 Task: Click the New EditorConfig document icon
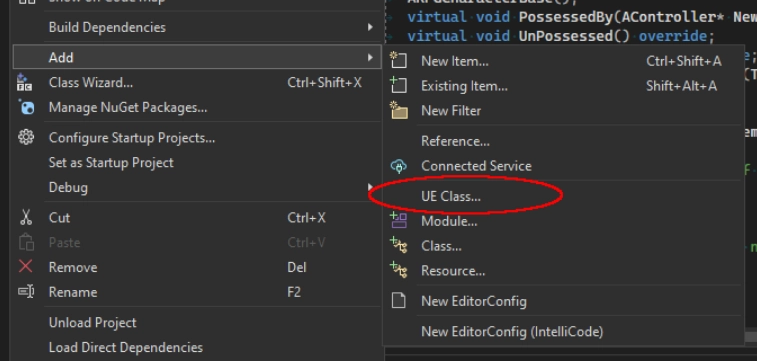(x=398, y=301)
